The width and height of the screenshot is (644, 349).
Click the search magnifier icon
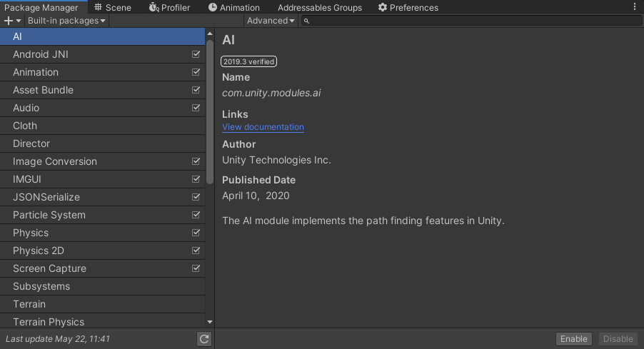coord(306,21)
